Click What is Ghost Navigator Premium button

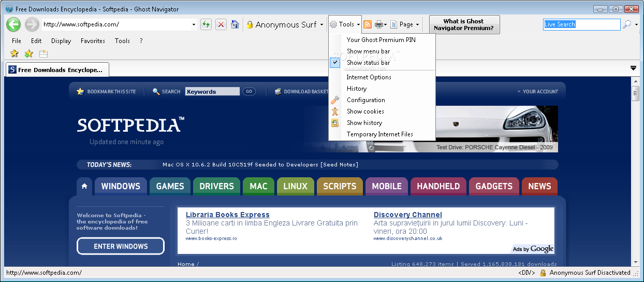(x=464, y=25)
